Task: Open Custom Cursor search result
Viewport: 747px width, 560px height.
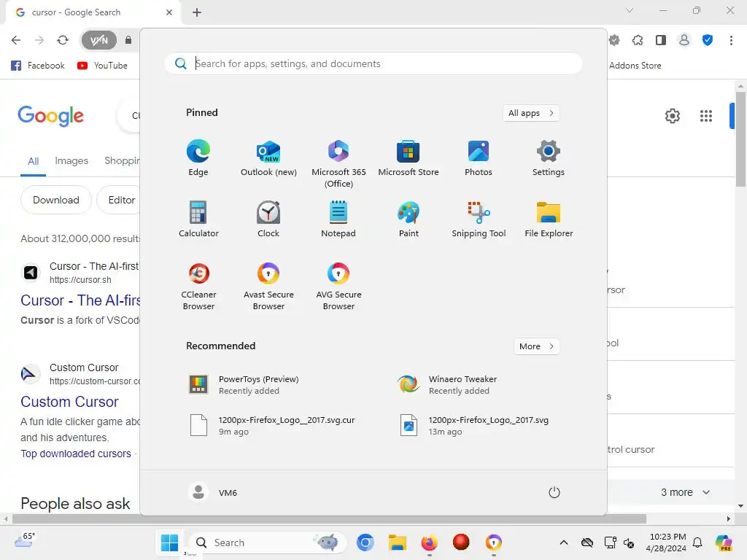Action: tap(69, 402)
